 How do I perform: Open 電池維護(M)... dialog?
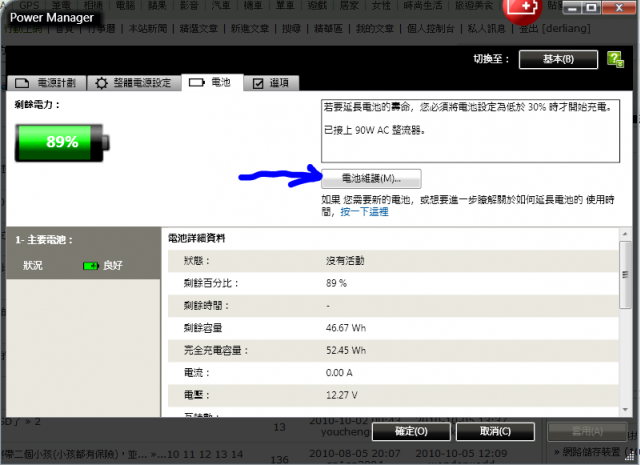(x=371, y=178)
